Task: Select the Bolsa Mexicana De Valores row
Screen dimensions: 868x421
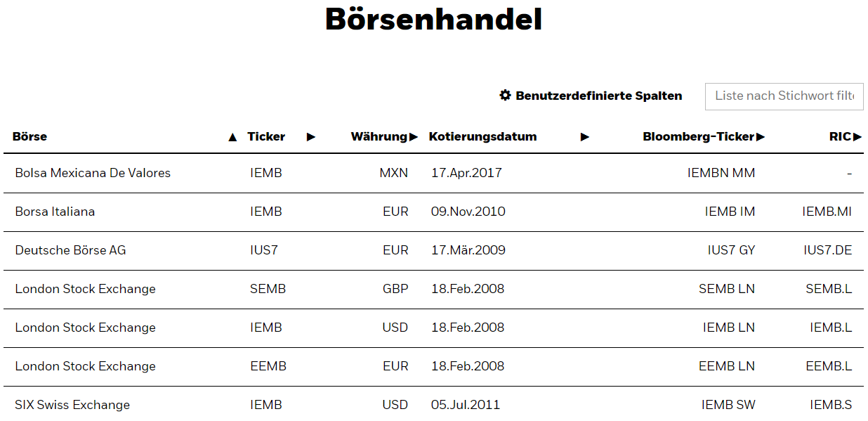Action: click(93, 173)
